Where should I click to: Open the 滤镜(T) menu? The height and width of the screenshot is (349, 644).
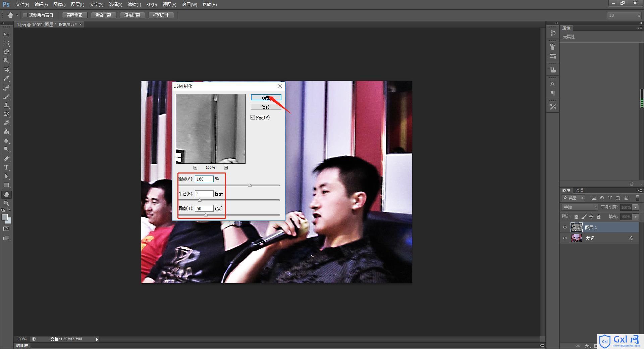pyautogui.click(x=134, y=4)
